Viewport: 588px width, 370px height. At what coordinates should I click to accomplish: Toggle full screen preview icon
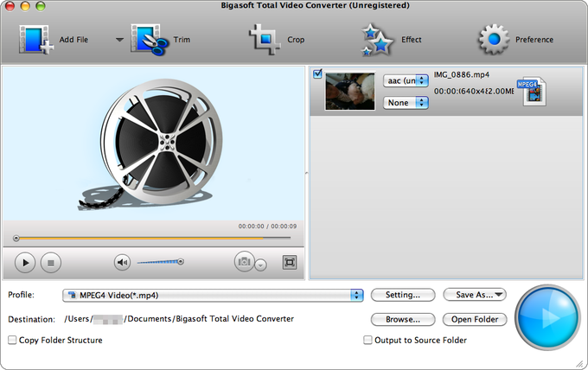coord(290,263)
